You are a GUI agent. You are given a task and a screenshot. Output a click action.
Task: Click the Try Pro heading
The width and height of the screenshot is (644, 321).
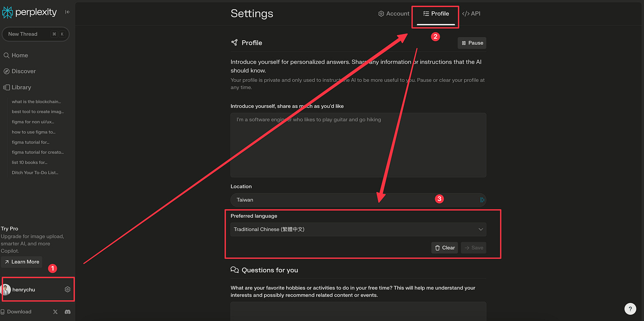(10, 229)
